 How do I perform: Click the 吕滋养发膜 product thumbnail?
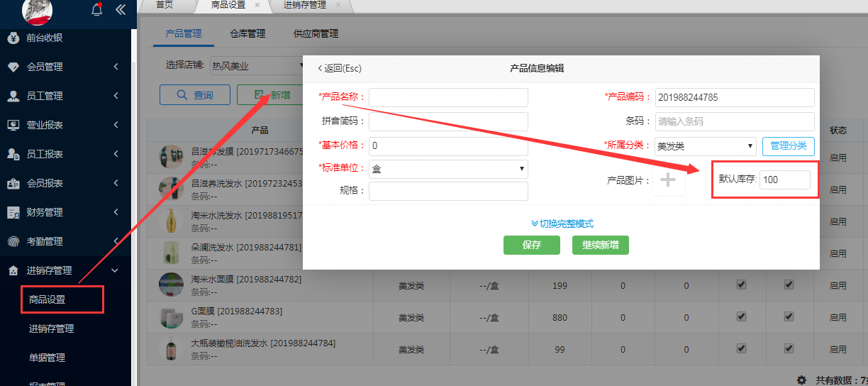[x=171, y=156]
